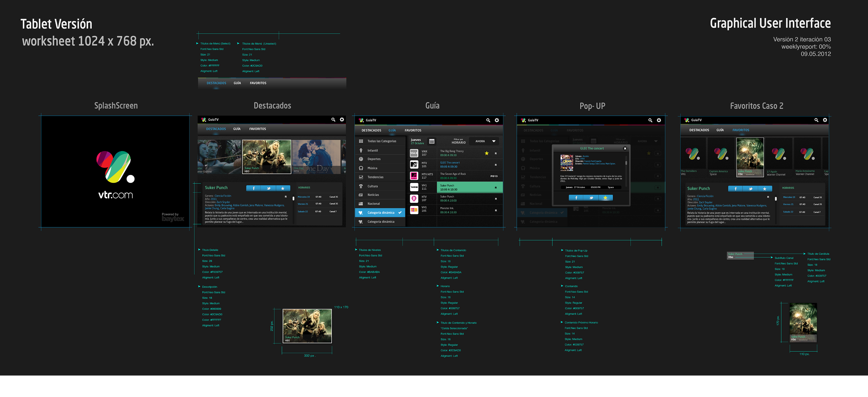The height and width of the screenshot is (397, 868).
Task: Open settings gear in Destacados screen header
Action: [x=342, y=119]
